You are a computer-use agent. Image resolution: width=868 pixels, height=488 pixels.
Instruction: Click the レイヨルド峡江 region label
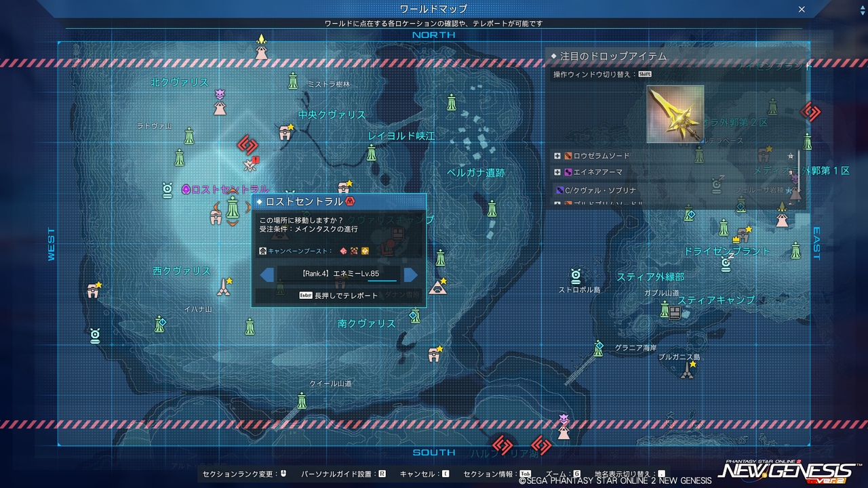pyautogui.click(x=401, y=136)
